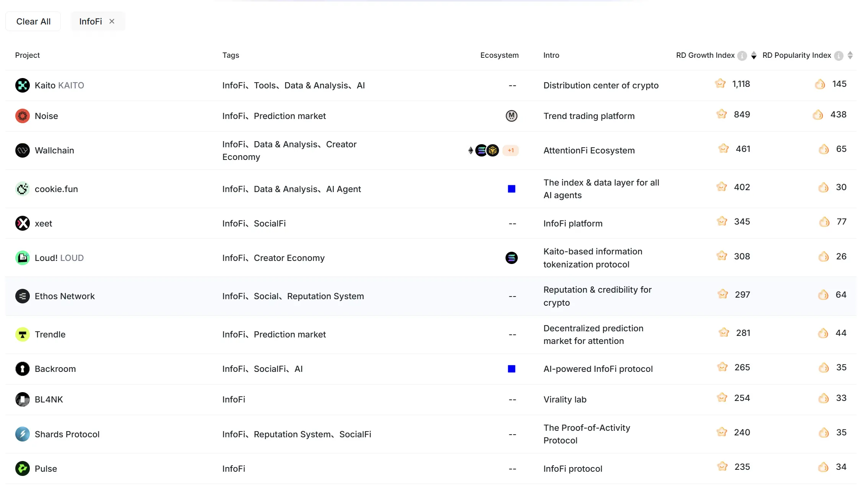Open RD Growth Index info tooltip icon

[742, 56]
